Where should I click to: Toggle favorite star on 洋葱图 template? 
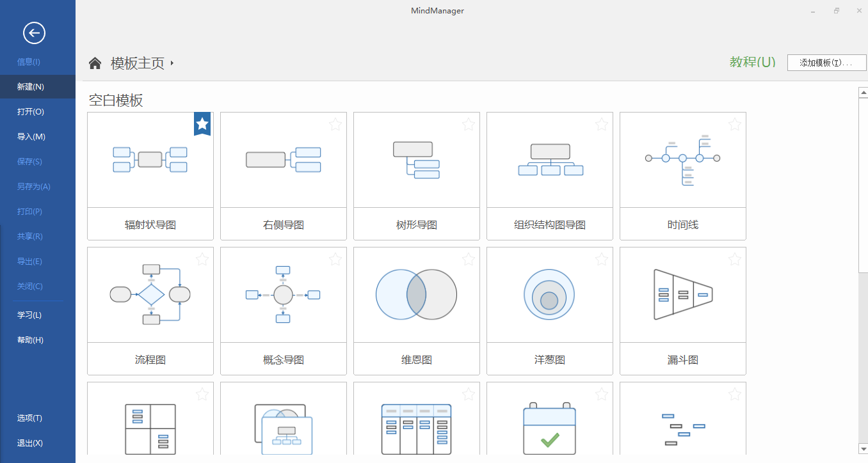(602, 259)
